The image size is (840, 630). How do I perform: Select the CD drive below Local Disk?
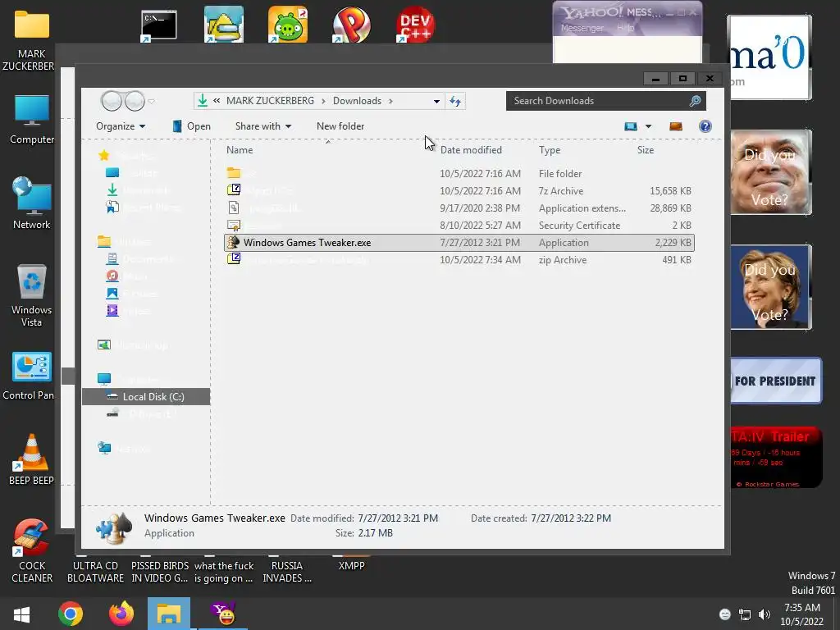click(x=142, y=414)
